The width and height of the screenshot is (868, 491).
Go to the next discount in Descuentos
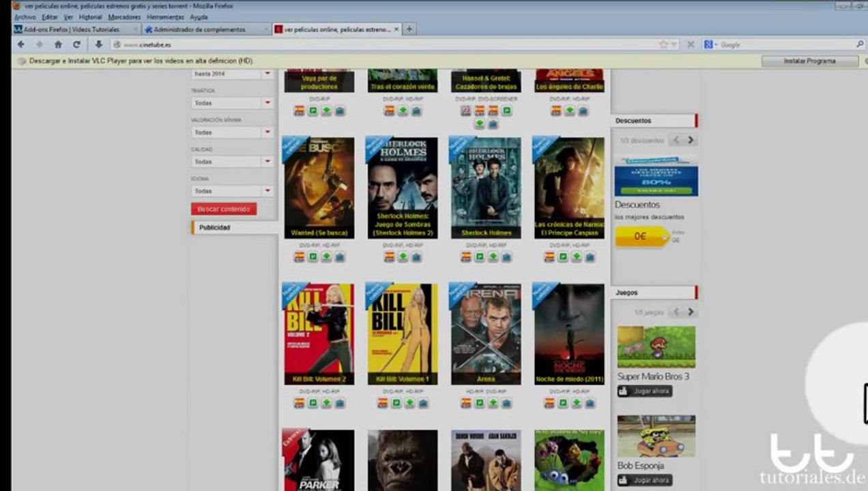pyautogui.click(x=691, y=140)
